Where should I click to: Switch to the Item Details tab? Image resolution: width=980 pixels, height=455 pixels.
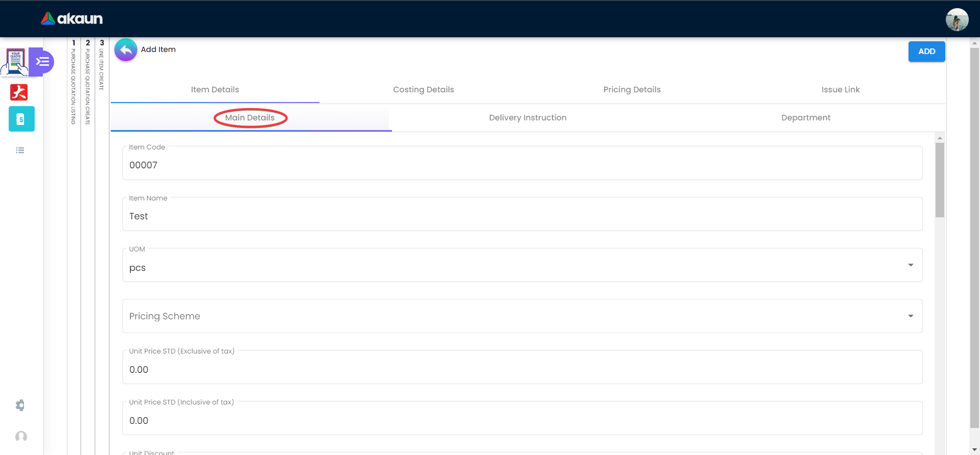tap(215, 90)
